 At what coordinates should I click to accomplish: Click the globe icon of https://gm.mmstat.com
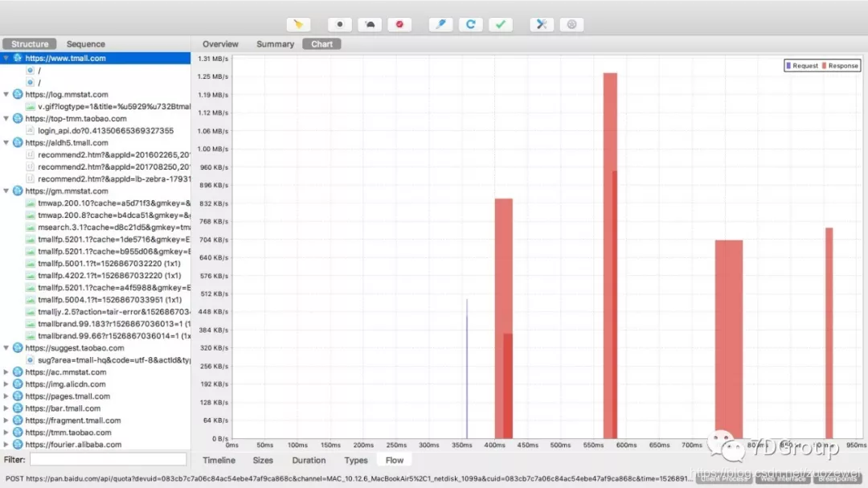(x=18, y=191)
